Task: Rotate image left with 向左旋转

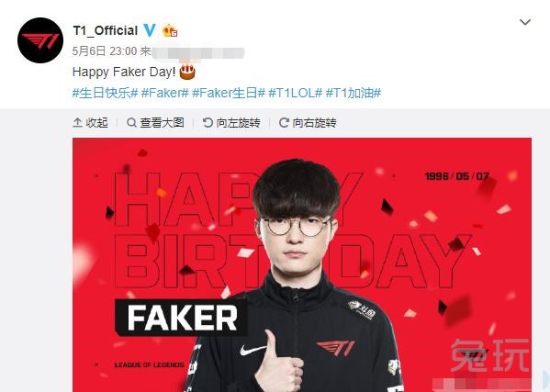Action: 231,123
